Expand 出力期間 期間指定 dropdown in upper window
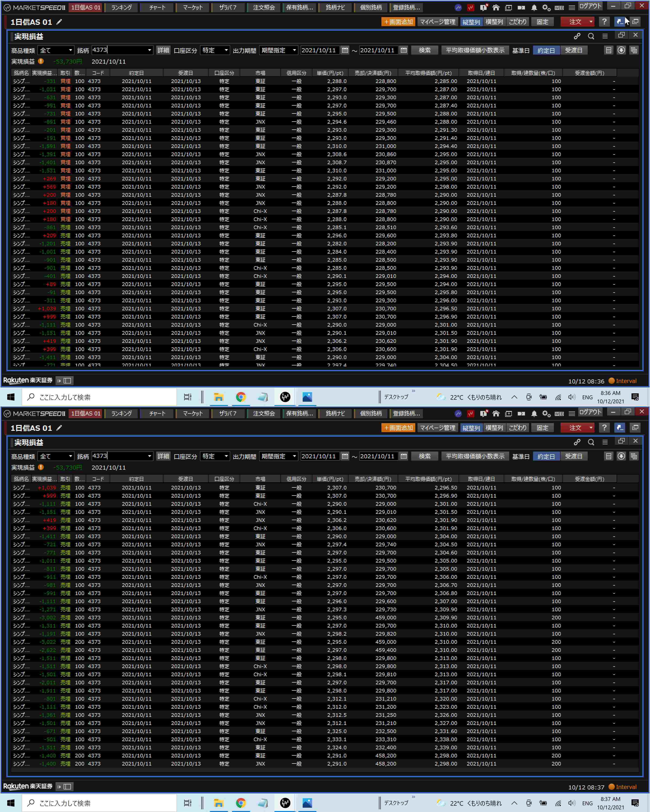 tap(279, 50)
